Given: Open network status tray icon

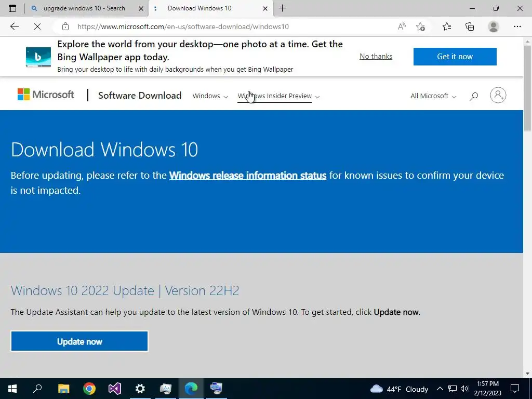Looking at the screenshot, I should (x=453, y=389).
